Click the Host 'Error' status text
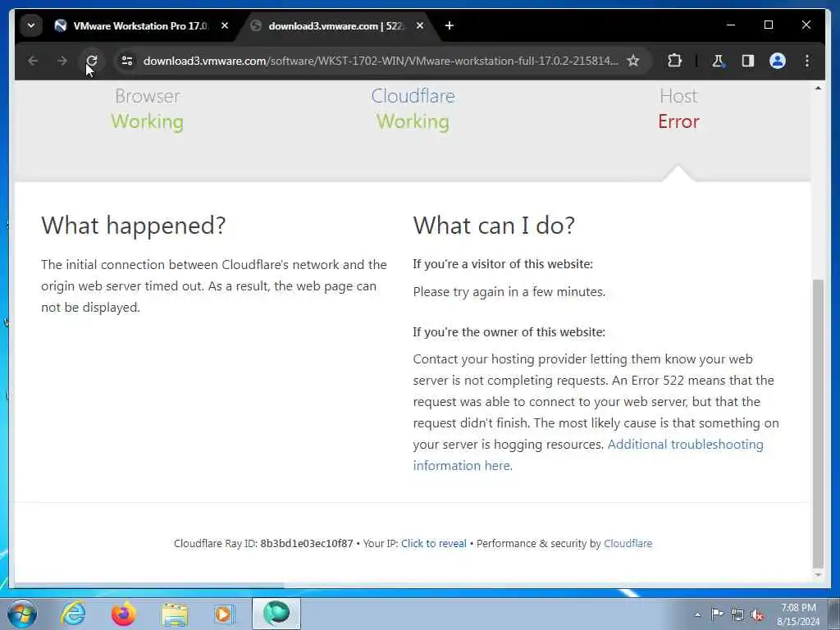Screen dimensions: 840x630 [678, 121]
